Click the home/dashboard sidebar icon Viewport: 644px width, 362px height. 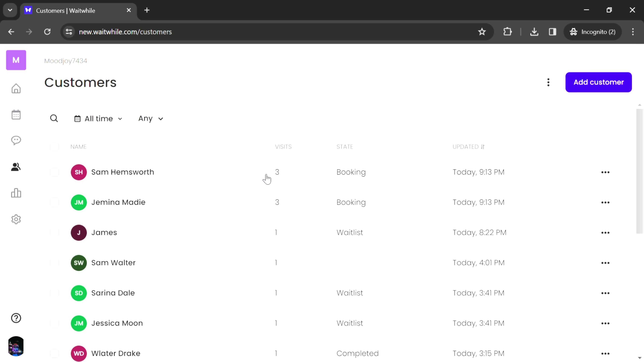pyautogui.click(x=16, y=88)
